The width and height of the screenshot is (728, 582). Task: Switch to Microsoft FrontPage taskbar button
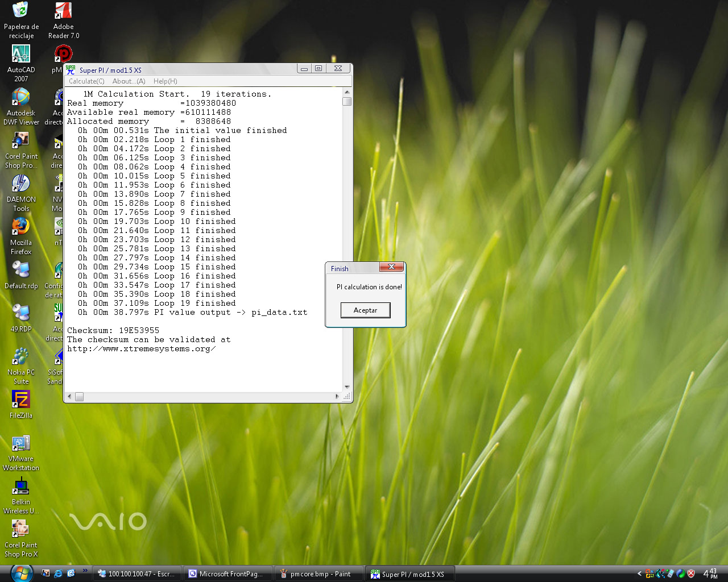(226, 574)
